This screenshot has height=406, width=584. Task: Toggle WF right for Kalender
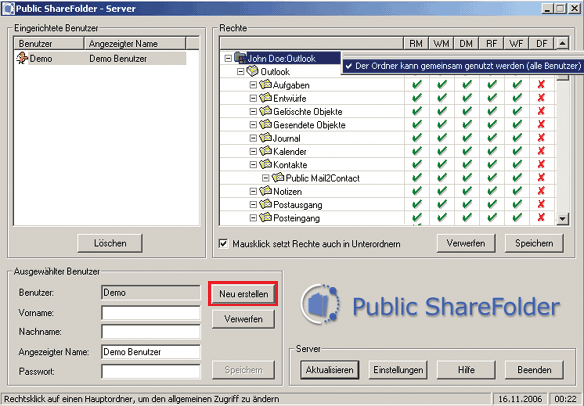point(517,151)
